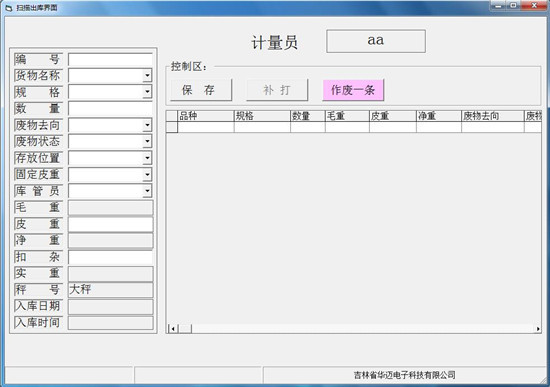Screen dimensions: 550x387
Task: Open the 规格 dropdown arrow
Action: [147, 92]
